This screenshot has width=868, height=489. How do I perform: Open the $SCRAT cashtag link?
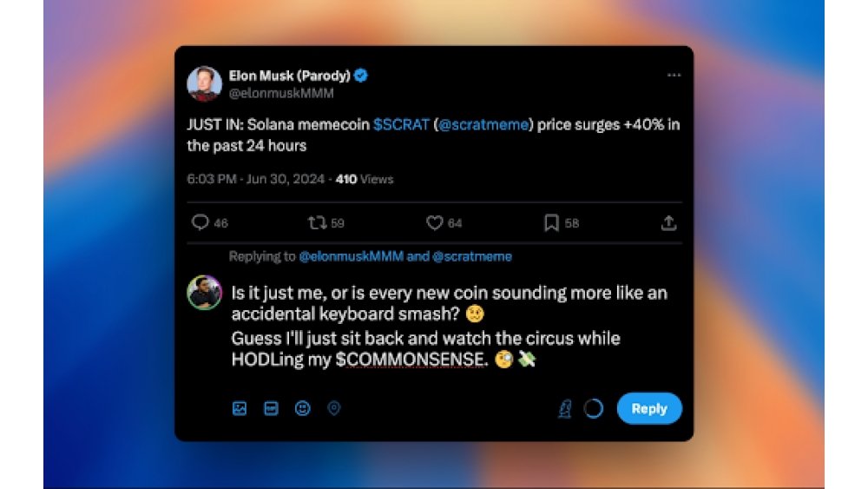pyautogui.click(x=401, y=124)
